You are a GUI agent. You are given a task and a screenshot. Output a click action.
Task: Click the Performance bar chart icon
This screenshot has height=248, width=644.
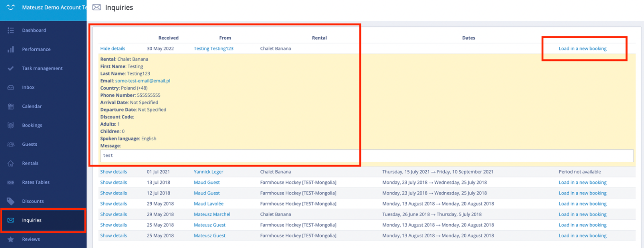(x=11, y=49)
